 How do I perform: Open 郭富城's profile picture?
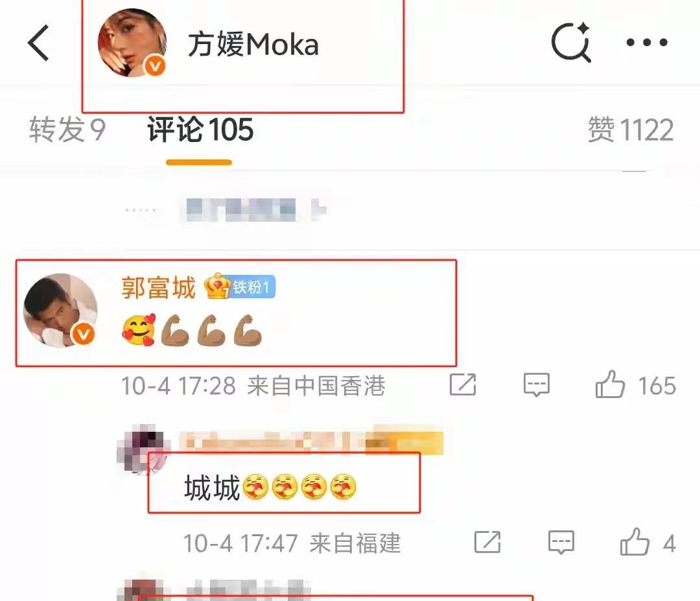point(60,311)
